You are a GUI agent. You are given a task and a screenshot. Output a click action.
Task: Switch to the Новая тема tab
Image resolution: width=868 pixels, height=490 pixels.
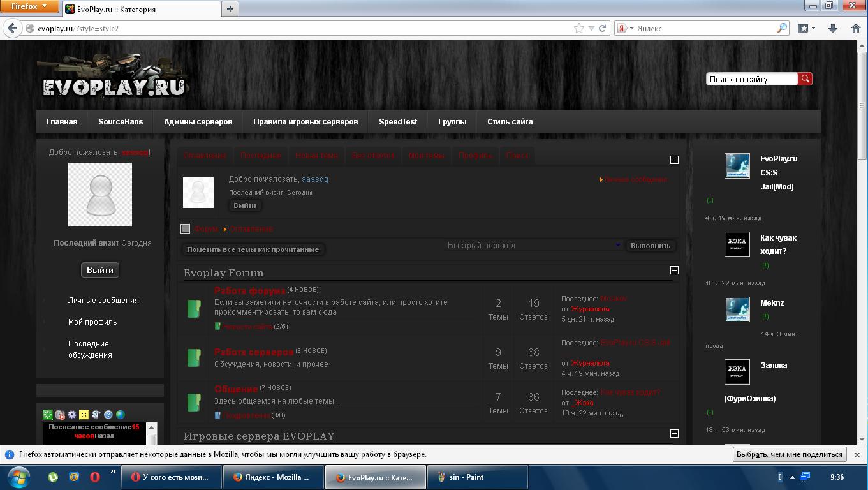click(x=316, y=155)
